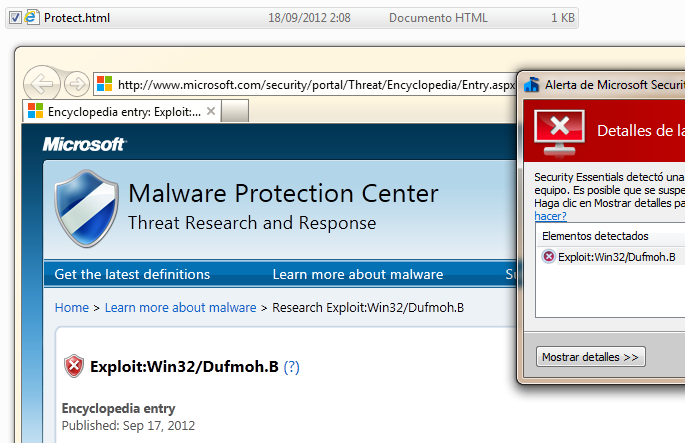
Task: Click the Security Essentials icon in the alert title bar
Action: (532, 85)
